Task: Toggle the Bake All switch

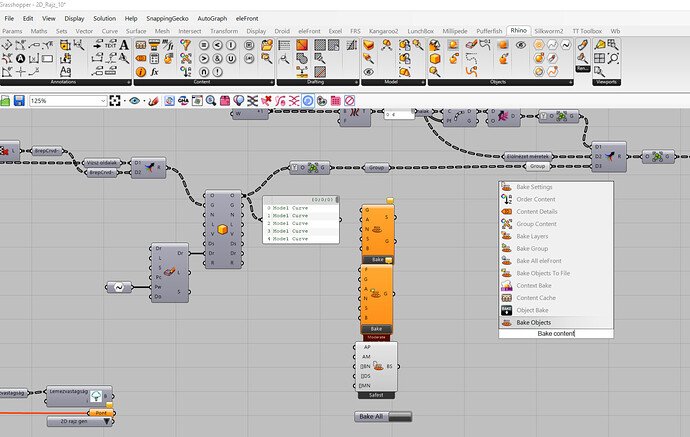Action: (384, 415)
